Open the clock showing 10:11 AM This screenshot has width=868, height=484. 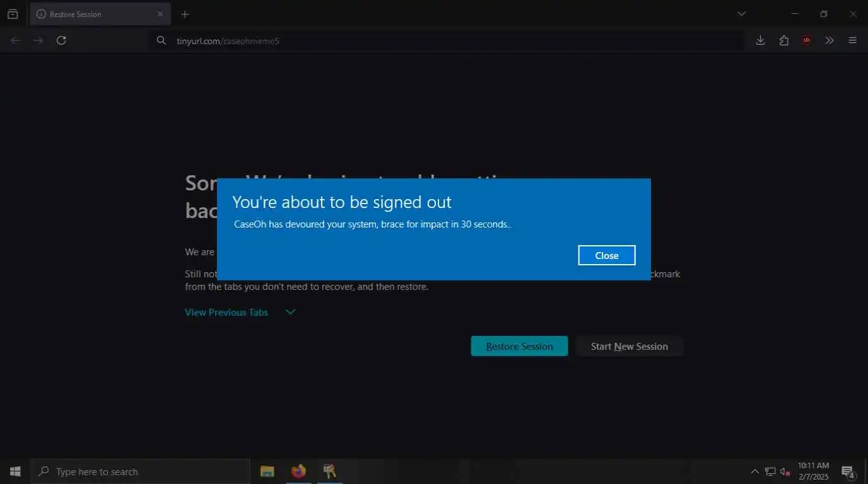[x=813, y=471]
